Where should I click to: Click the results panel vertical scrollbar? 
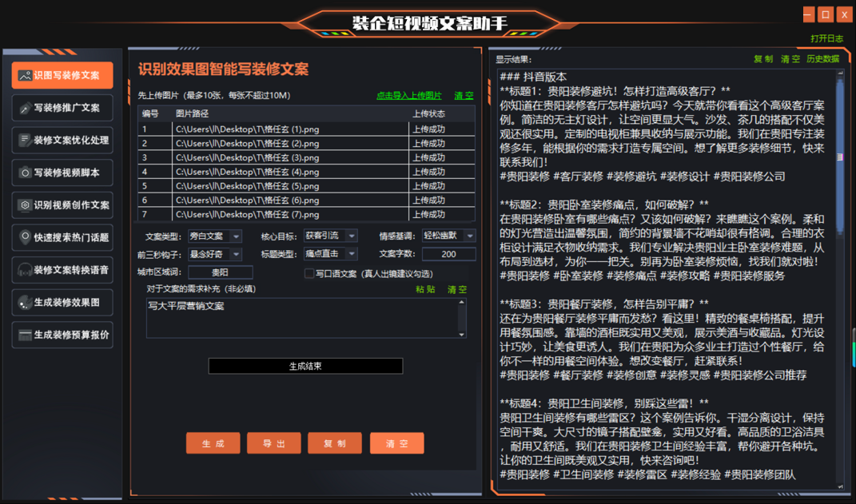[x=840, y=158]
